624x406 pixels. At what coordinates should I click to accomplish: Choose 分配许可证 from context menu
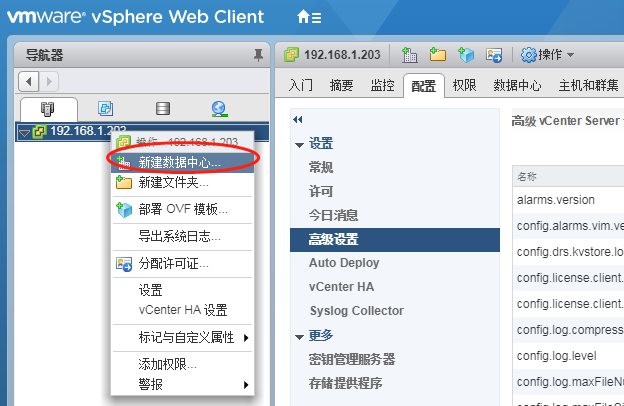tap(183, 264)
